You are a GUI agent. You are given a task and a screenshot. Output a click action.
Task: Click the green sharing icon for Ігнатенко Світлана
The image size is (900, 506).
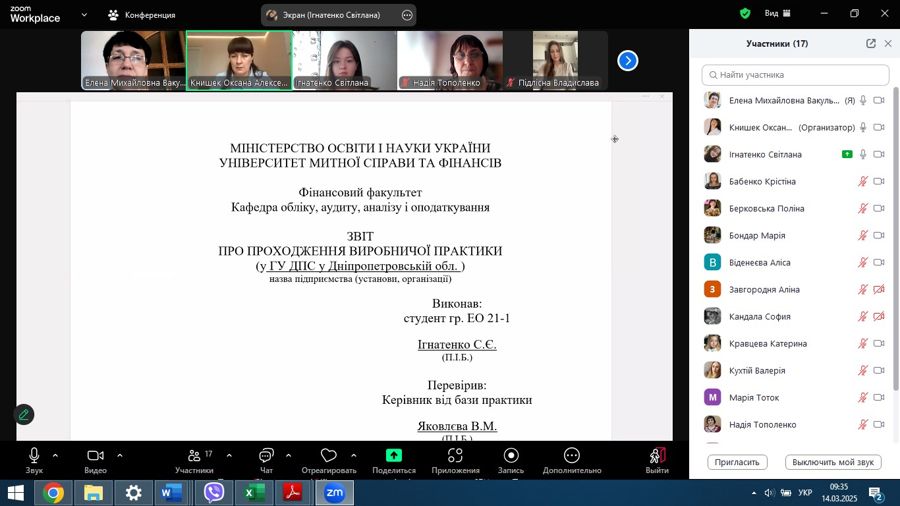[x=847, y=154]
